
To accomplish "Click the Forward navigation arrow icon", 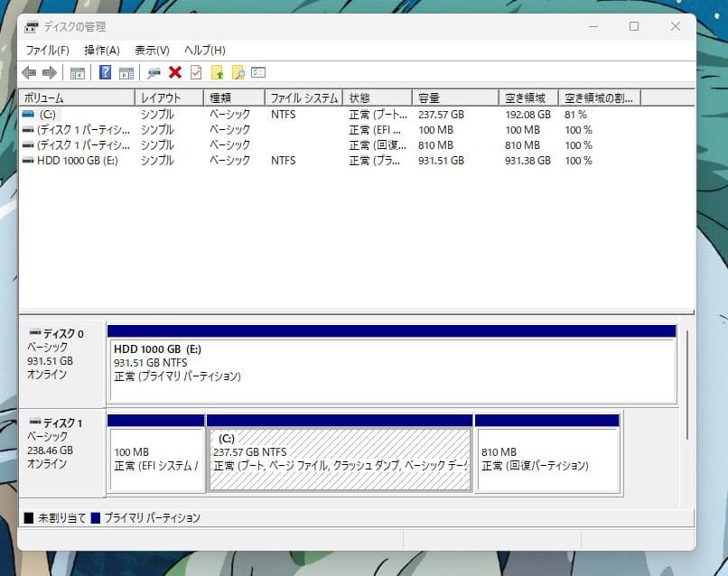I will coord(50,72).
